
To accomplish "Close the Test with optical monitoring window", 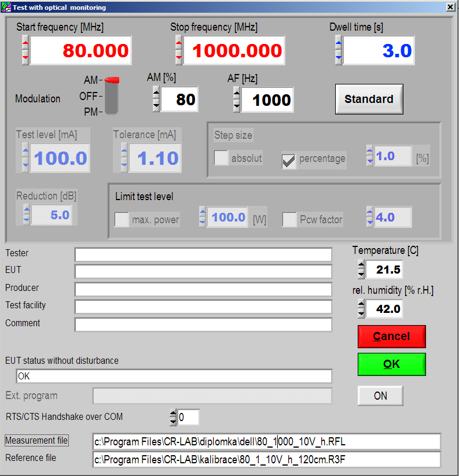I will 450,7.
